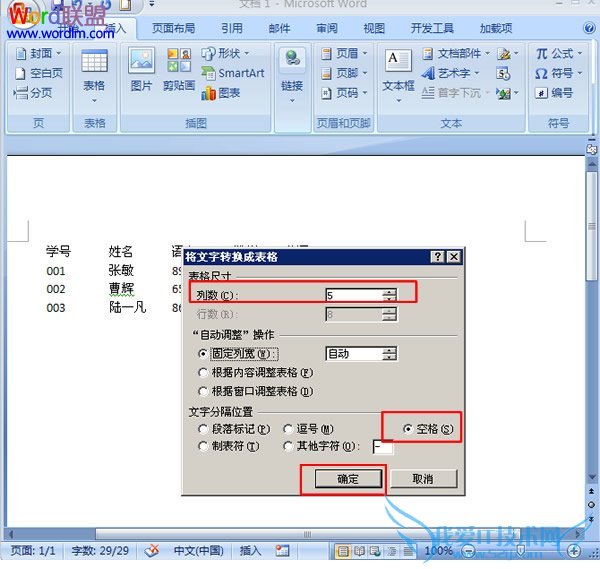
Task: Zoom out with the minus button
Action: coord(468,551)
